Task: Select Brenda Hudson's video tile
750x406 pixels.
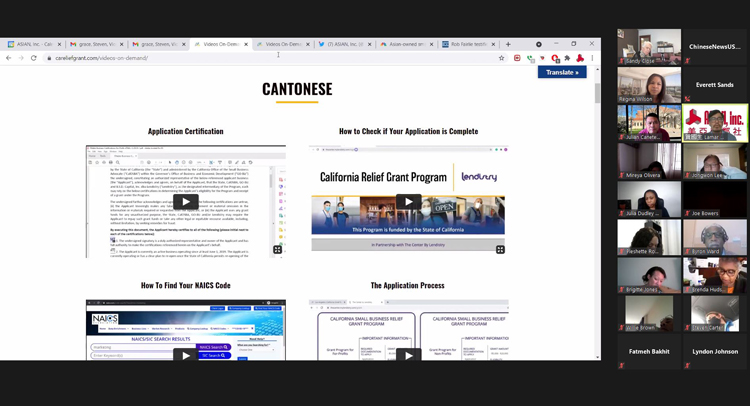Action: click(715, 275)
